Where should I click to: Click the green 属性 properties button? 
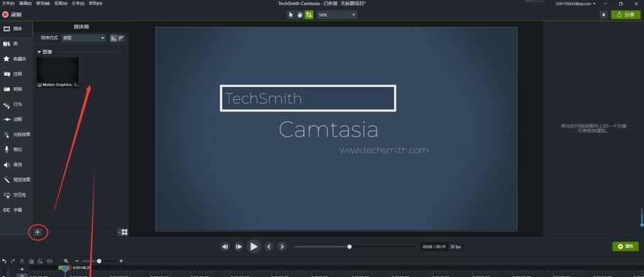(625, 246)
